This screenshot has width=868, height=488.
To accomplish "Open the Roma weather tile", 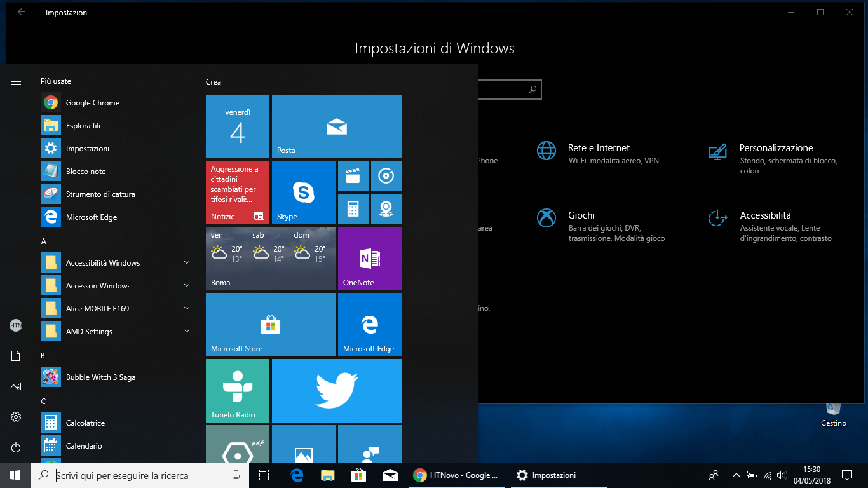I will (x=271, y=259).
